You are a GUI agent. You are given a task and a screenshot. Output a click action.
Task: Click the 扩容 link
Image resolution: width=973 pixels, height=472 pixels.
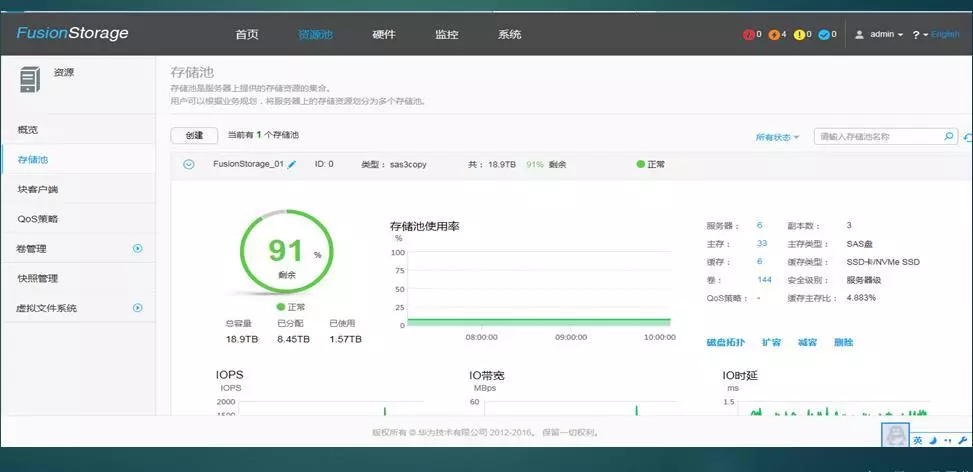tap(771, 342)
